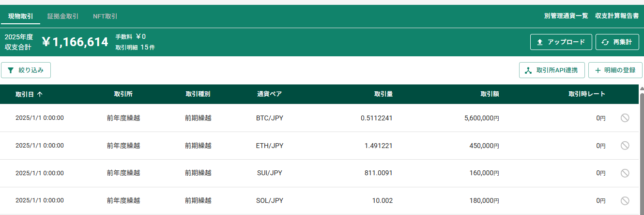Click the 通貨ペア column header

click(270, 94)
